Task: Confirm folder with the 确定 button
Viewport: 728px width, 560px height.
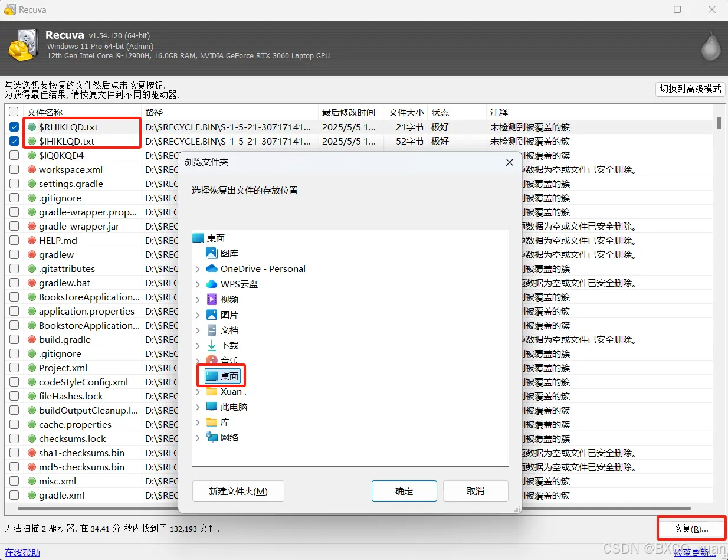Action: pyautogui.click(x=404, y=491)
